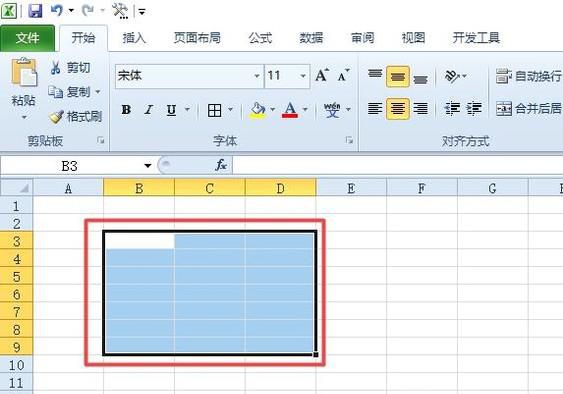Click the Increase Font Size icon
The height and width of the screenshot is (394, 563).
click(x=322, y=75)
